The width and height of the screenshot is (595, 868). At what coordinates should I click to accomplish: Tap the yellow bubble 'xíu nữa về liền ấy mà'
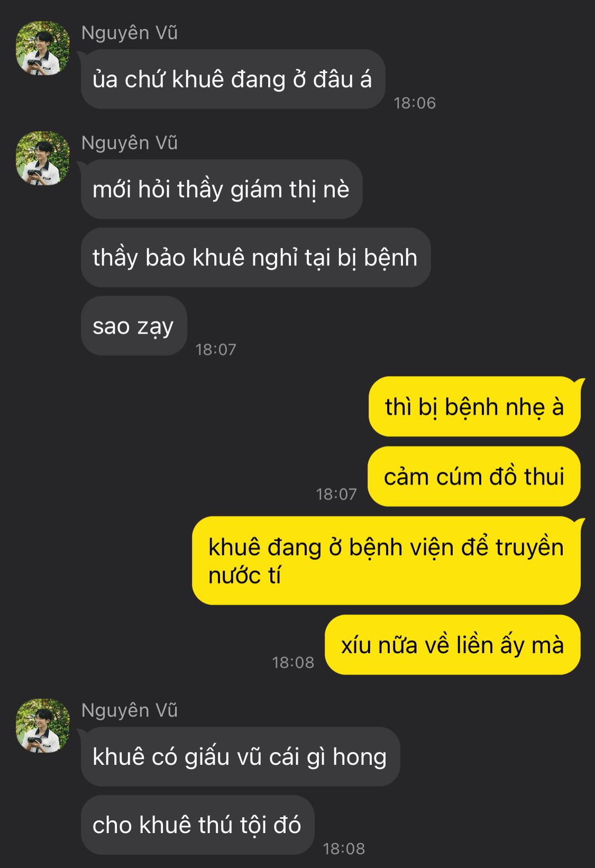click(x=453, y=645)
